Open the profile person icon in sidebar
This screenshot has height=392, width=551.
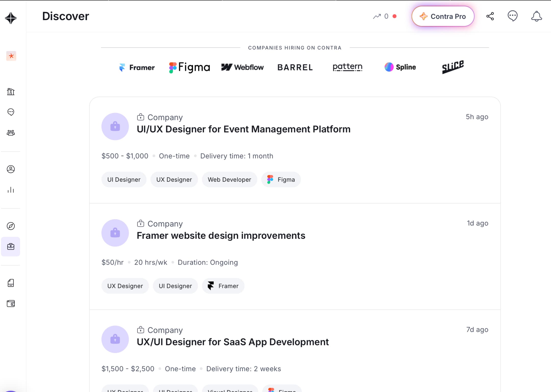click(11, 169)
